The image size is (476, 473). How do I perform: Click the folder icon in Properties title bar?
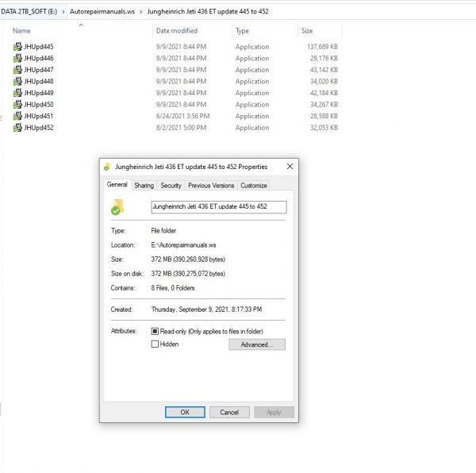tap(107, 167)
